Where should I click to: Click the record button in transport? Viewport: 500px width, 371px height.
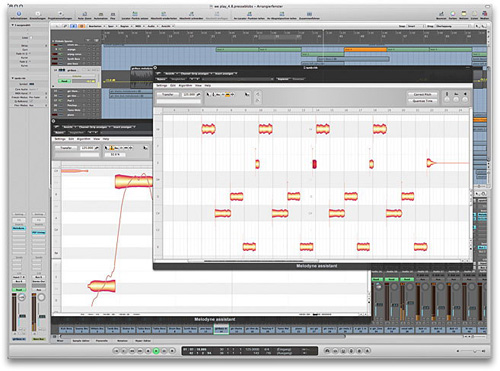tap(172, 351)
